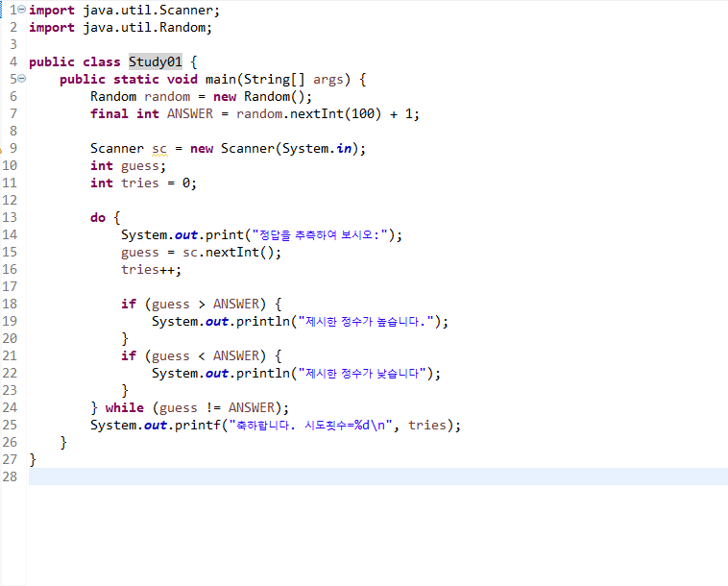This screenshot has width=728, height=586.
Task: Click the less-than operator on line 21
Action: 202,356
